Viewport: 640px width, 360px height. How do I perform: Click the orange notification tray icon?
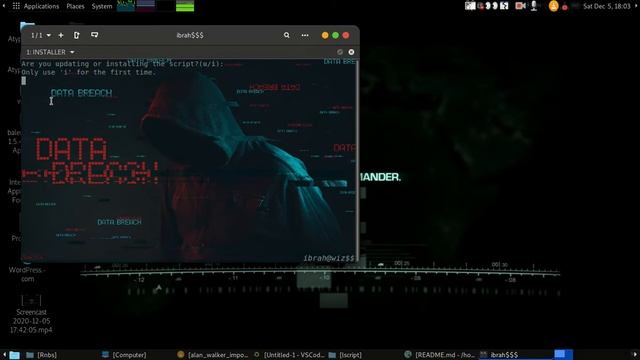point(553,6)
